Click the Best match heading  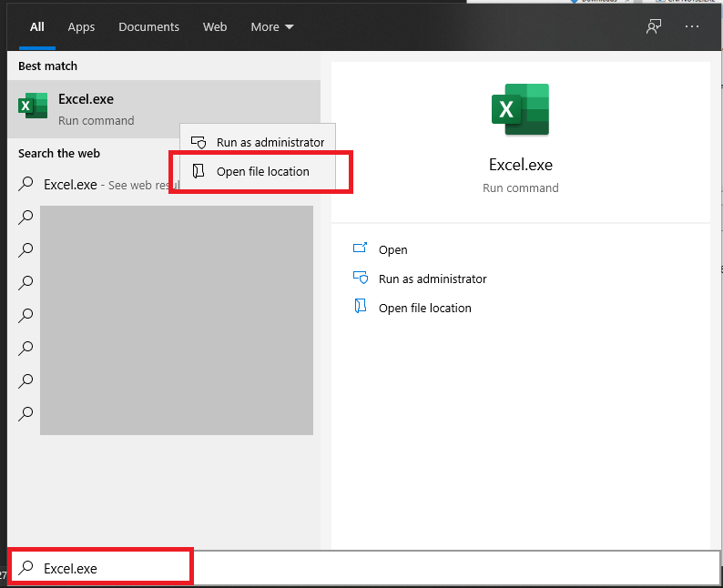coord(47,66)
